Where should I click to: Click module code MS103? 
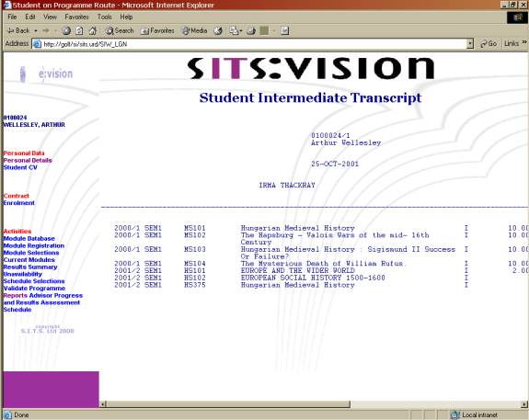pos(195,249)
